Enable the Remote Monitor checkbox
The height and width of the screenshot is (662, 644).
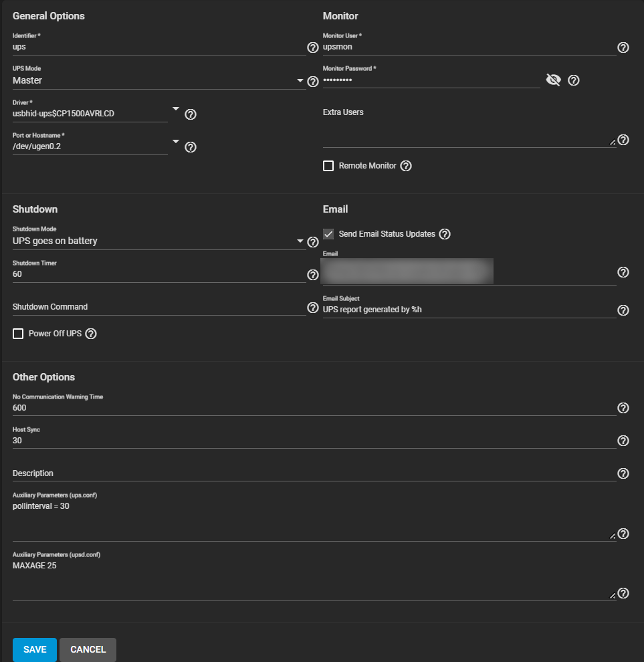(328, 166)
